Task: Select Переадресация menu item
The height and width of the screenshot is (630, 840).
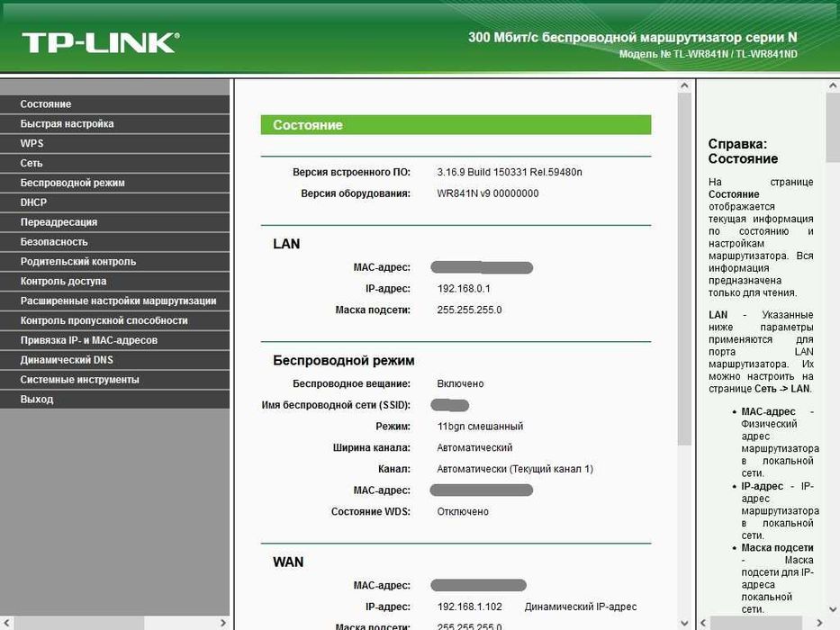Action: [x=114, y=221]
